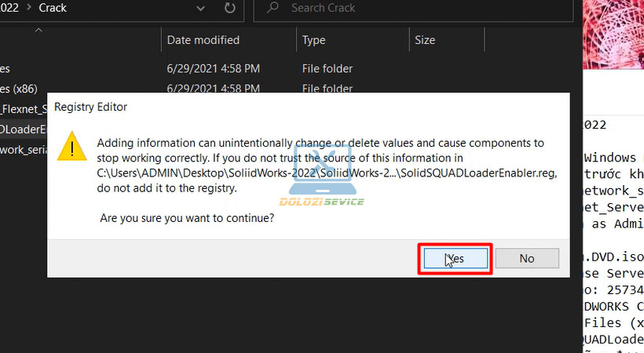Screen dimensions: 644x353
Task: Open the address bar history dropdown
Action: (x=199, y=9)
